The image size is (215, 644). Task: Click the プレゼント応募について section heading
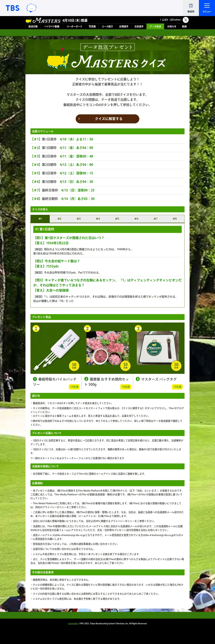click(x=107, y=433)
